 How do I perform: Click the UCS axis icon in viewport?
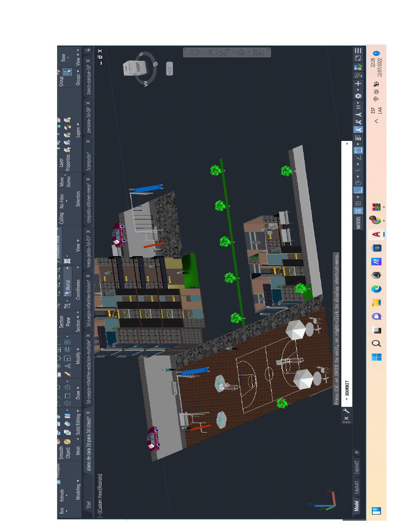(324, 500)
